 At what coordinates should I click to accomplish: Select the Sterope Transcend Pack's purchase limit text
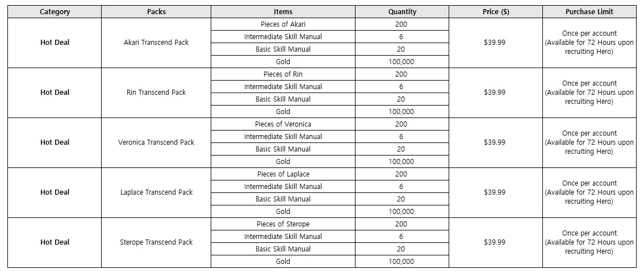tap(589, 242)
